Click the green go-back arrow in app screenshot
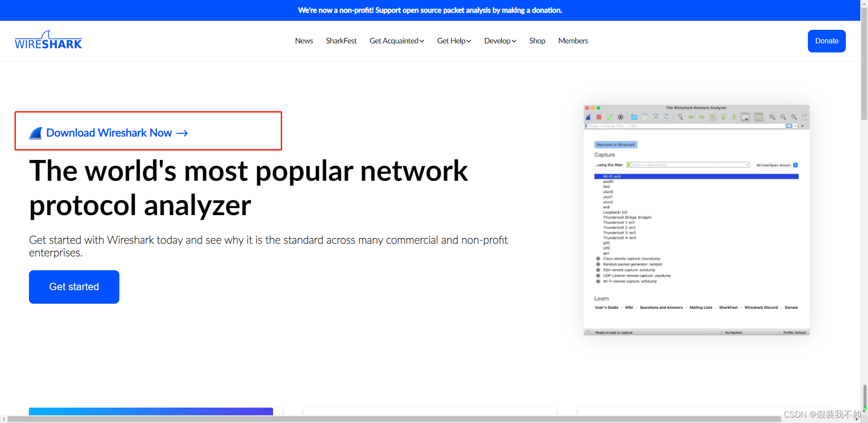Image resolution: width=868 pixels, height=423 pixels. (x=691, y=117)
